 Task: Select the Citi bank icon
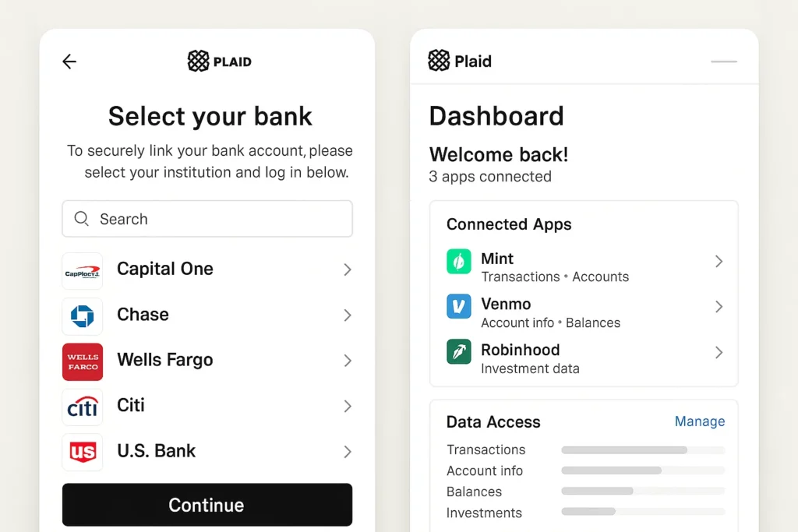[82, 406]
